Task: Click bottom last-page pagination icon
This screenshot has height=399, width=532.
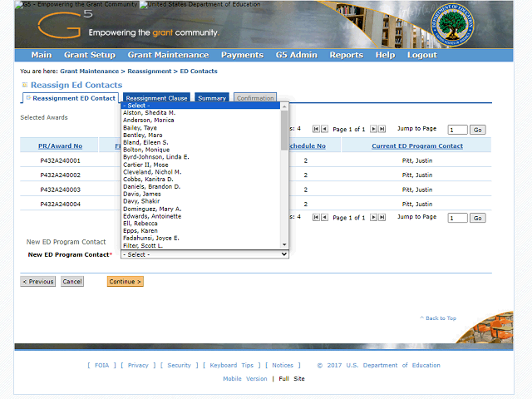Action: click(382, 217)
